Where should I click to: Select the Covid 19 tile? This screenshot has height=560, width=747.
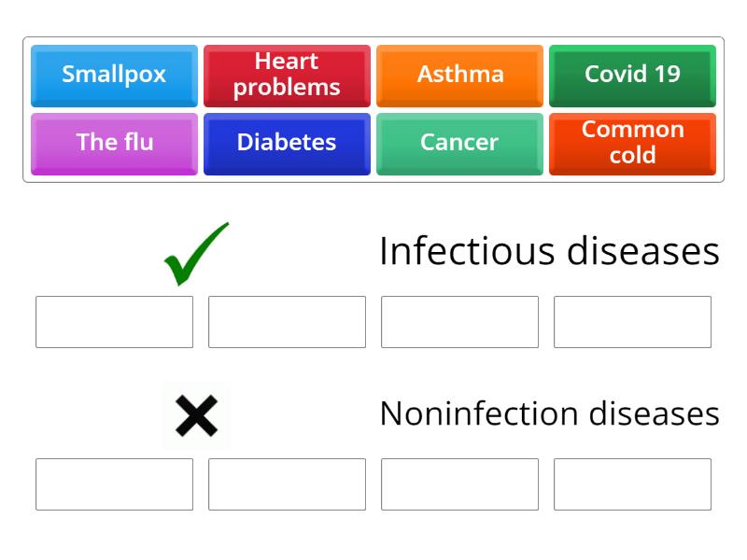click(x=632, y=76)
